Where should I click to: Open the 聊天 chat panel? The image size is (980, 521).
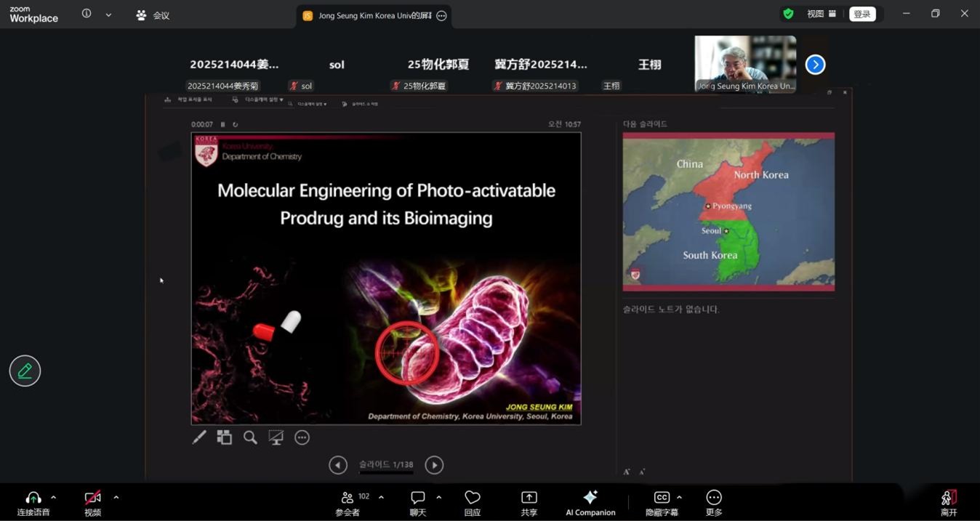(x=417, y=502)
